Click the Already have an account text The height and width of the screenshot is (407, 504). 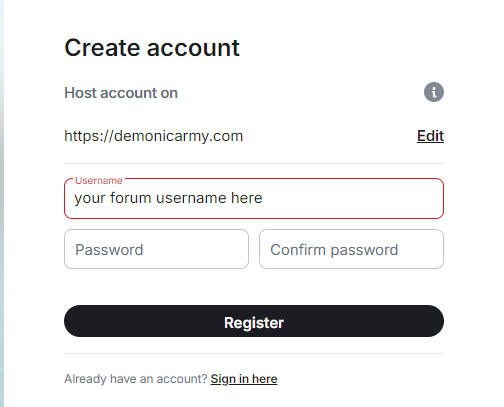click(136, 379)
